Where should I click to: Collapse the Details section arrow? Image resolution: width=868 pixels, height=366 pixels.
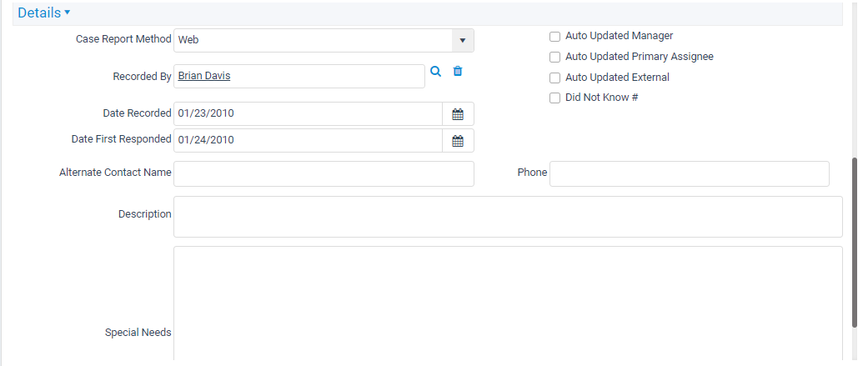[x=68, y=13]
